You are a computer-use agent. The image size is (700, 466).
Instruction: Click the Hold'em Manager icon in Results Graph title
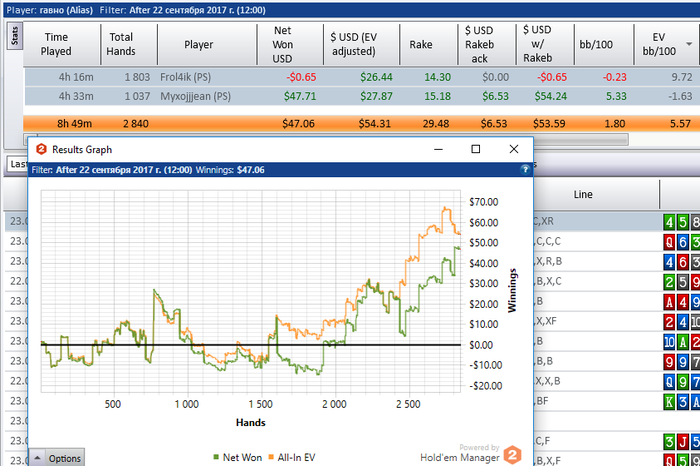coord(41,149)
